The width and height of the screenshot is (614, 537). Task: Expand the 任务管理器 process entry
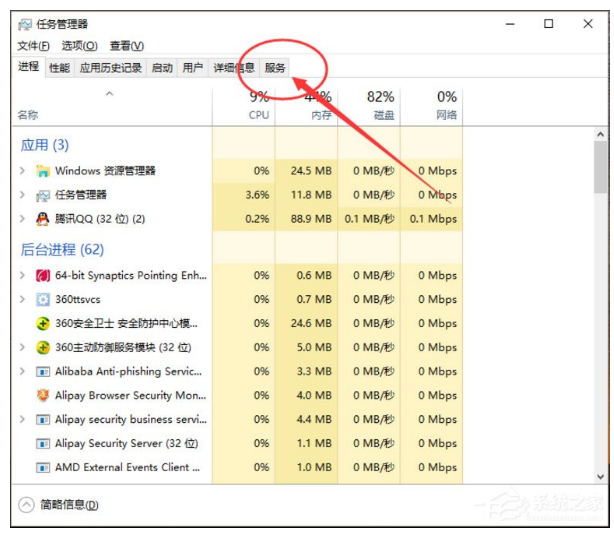click(22, 195)
